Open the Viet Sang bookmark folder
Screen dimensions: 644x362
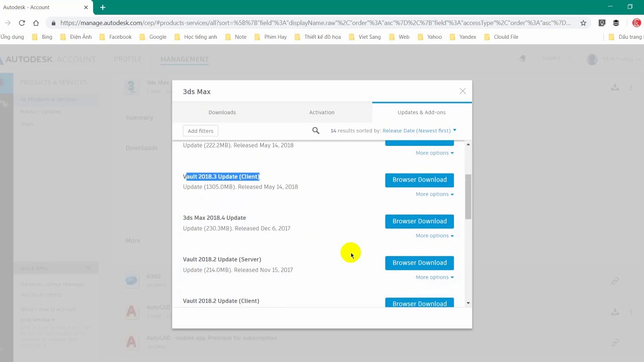364,37
